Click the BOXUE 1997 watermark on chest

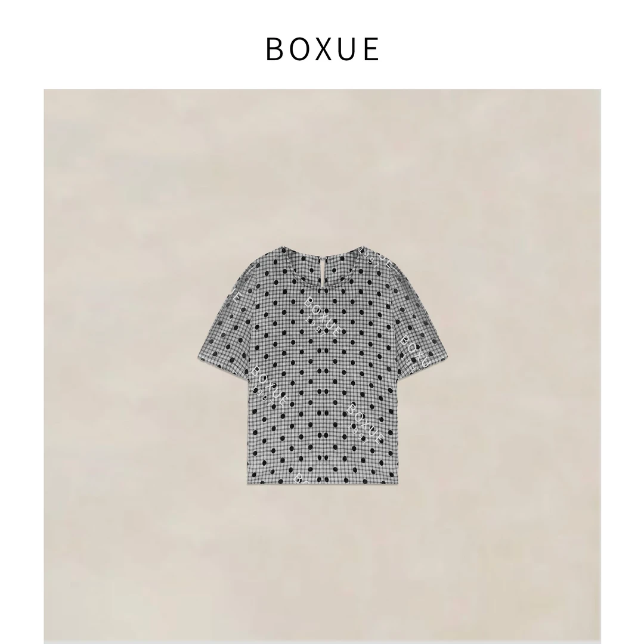click(321, 315)
